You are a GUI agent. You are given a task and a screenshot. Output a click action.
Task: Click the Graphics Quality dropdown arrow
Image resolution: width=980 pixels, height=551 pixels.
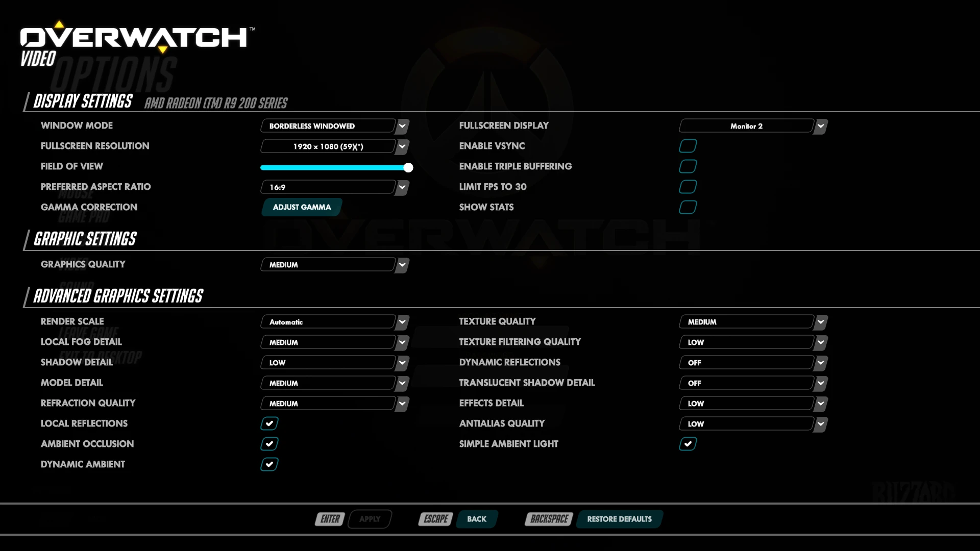point(402,264)
